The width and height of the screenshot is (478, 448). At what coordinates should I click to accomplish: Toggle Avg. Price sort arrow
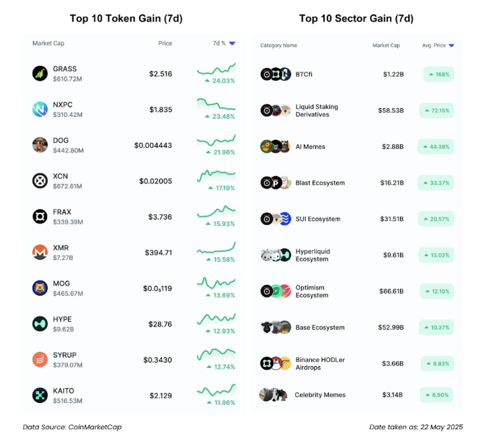(x=452, y=46)
